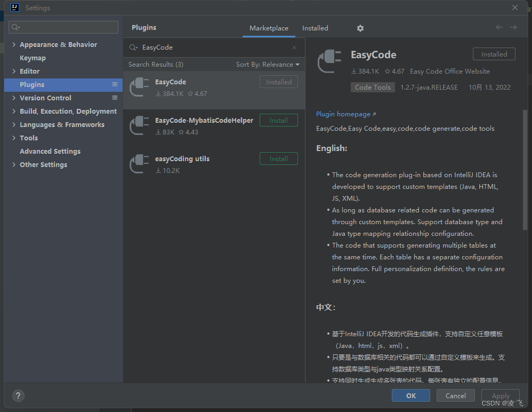Install the EasyCode-MybatisCodeHelper plugin

[279, 120]
